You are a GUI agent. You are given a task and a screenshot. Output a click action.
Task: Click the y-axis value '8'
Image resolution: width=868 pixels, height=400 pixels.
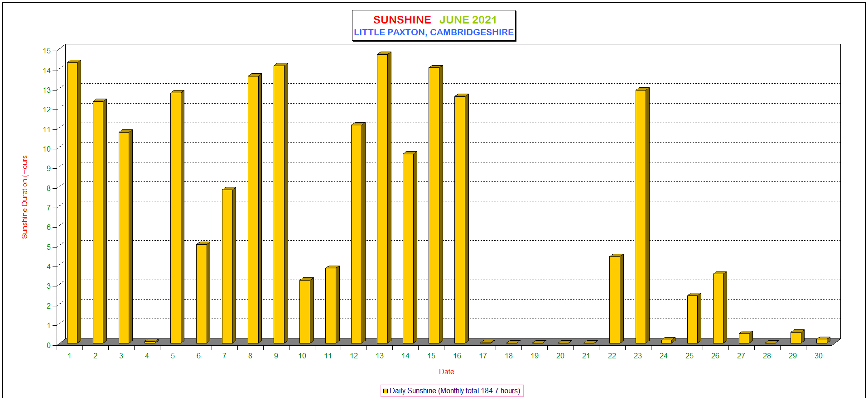[x=49, y=188]
